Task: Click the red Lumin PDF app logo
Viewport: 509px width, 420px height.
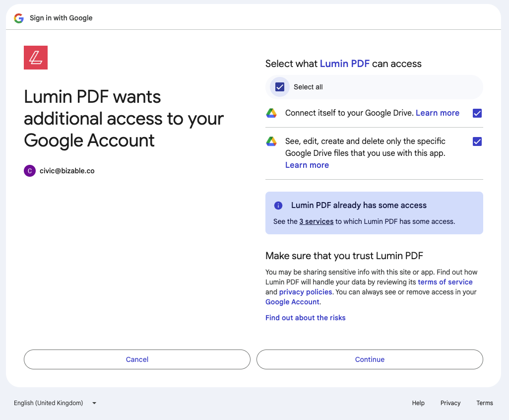Action: click(x=36, y=58)
